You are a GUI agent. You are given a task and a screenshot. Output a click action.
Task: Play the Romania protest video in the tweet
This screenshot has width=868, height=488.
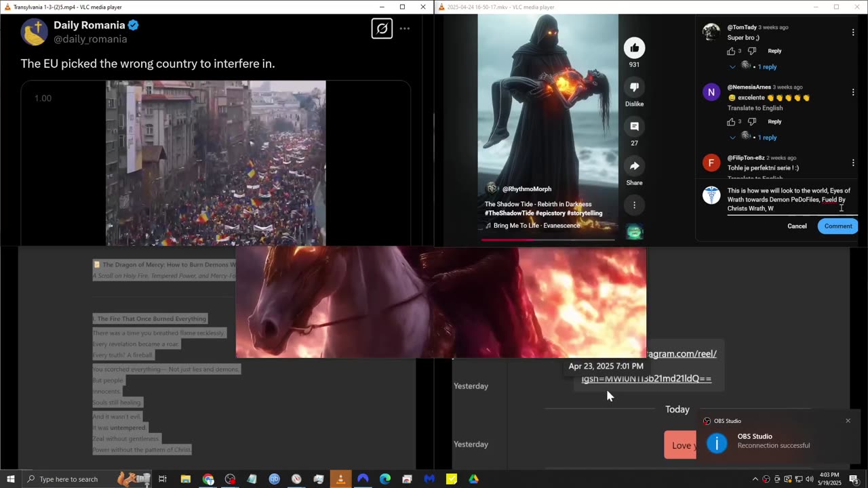point(216,163)
